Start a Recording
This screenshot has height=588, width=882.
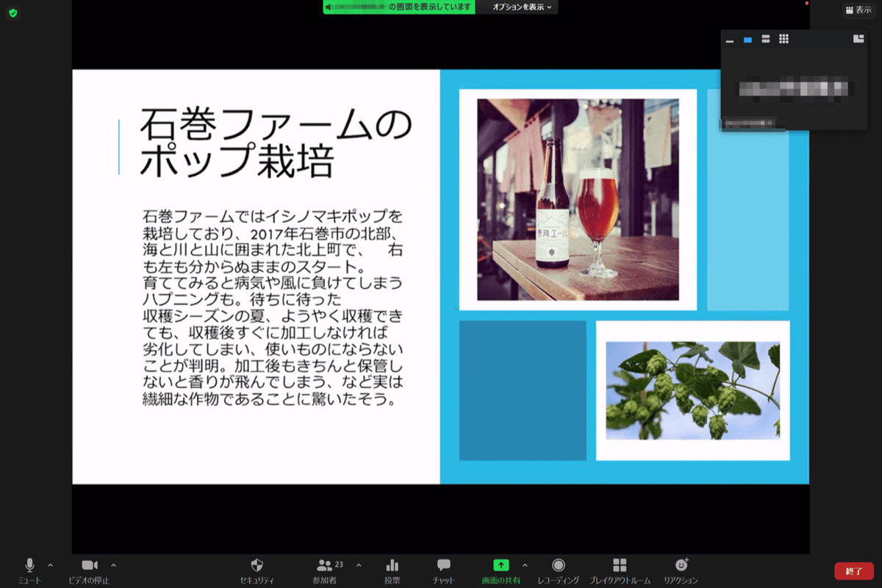point(559,566)
